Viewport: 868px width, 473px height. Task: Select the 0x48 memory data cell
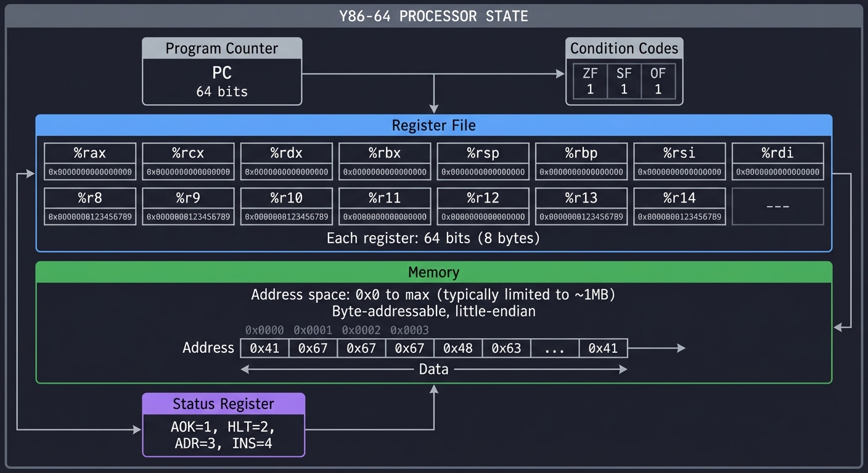[x=458, y=347]
